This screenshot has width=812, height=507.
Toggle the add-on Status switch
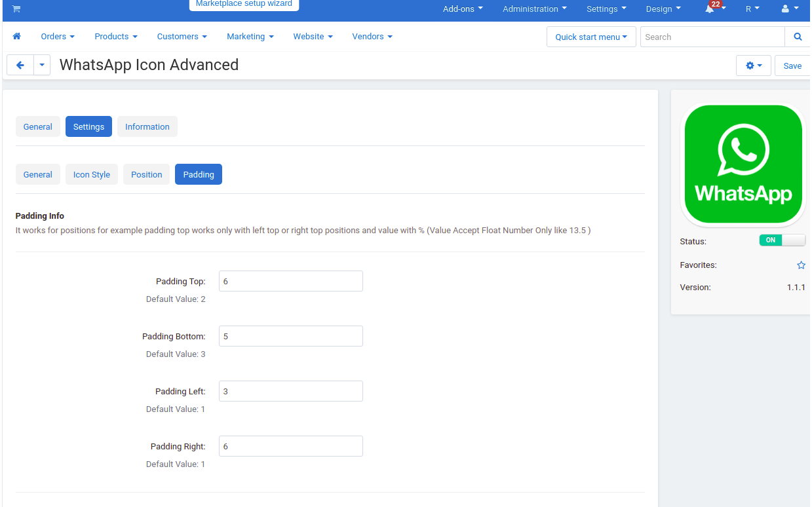(782, 240)
